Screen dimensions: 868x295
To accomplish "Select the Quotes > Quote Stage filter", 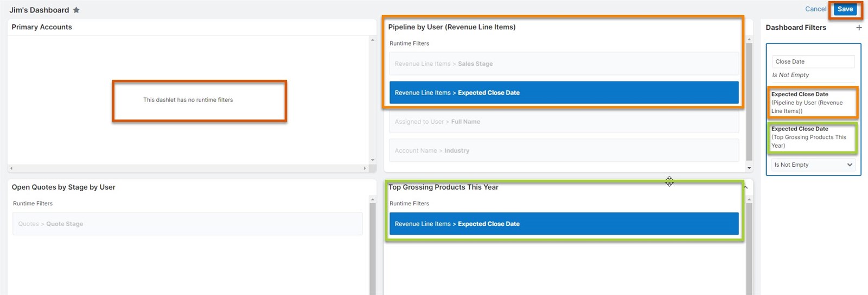I will pos(187,224).
